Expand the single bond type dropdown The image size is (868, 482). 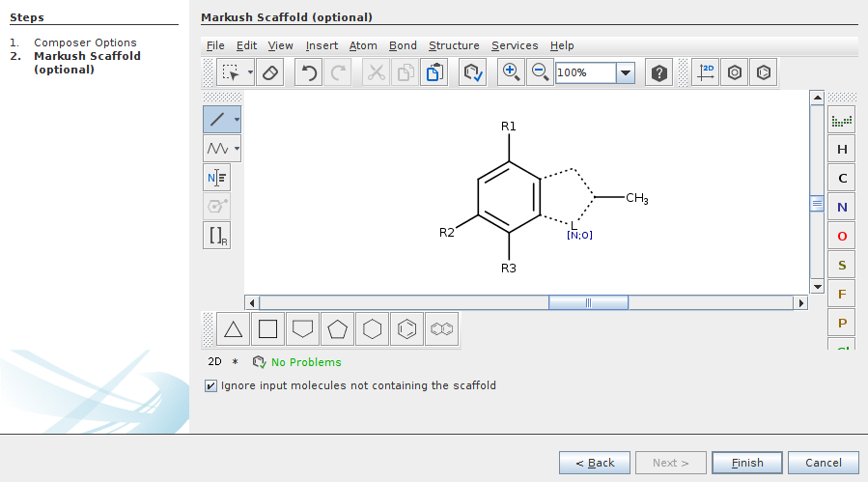point(238,120)
